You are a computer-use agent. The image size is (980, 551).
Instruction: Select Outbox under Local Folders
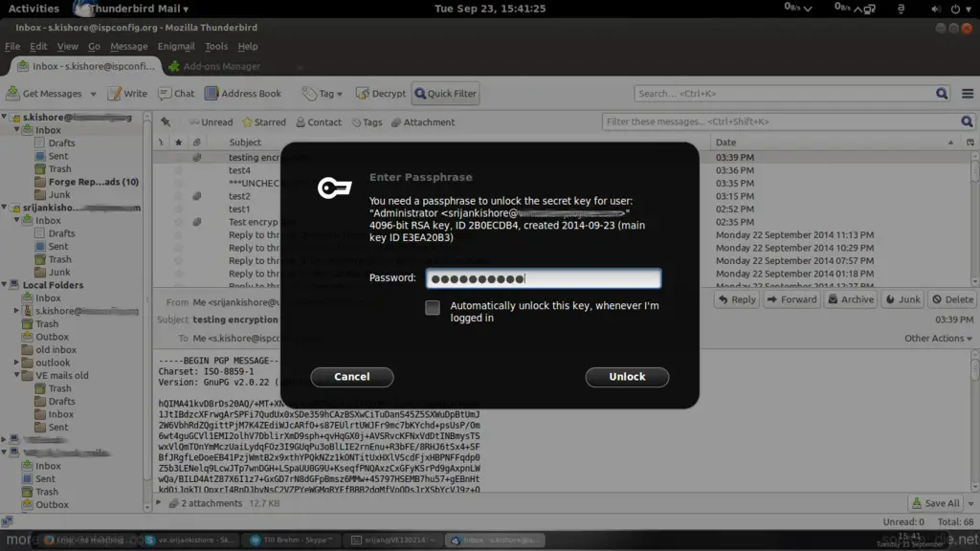pos(45,337)
